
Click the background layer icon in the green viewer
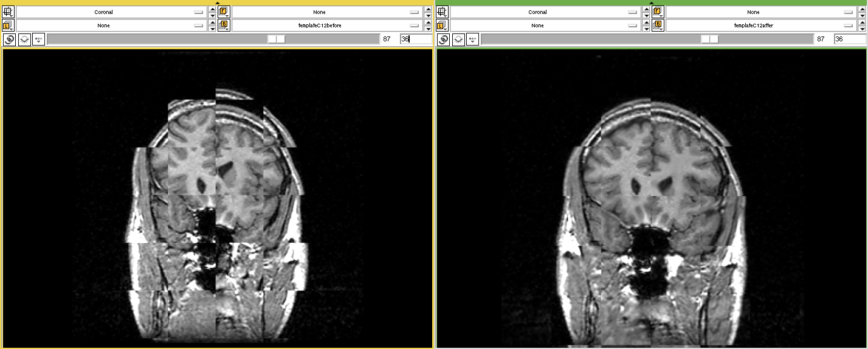coord(658,26)
